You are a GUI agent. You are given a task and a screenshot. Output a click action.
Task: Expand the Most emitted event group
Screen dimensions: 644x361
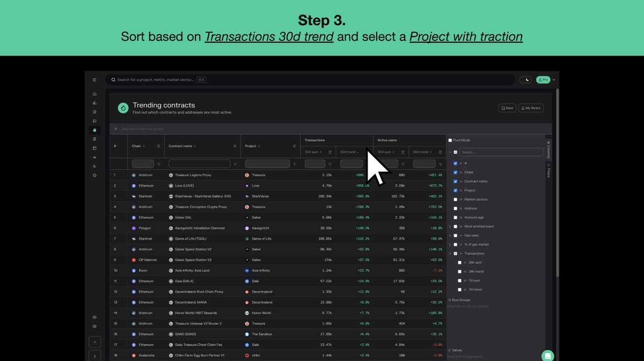tap(450, 227)
